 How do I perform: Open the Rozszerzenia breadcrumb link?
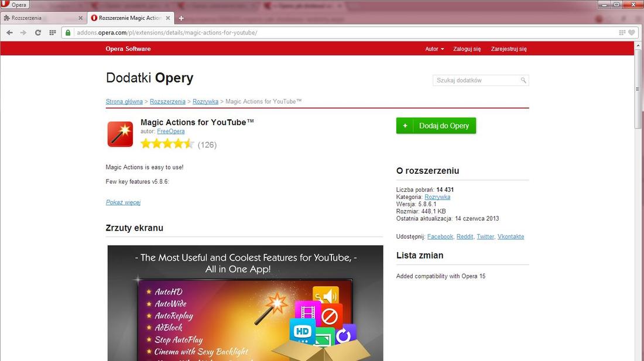167,101
